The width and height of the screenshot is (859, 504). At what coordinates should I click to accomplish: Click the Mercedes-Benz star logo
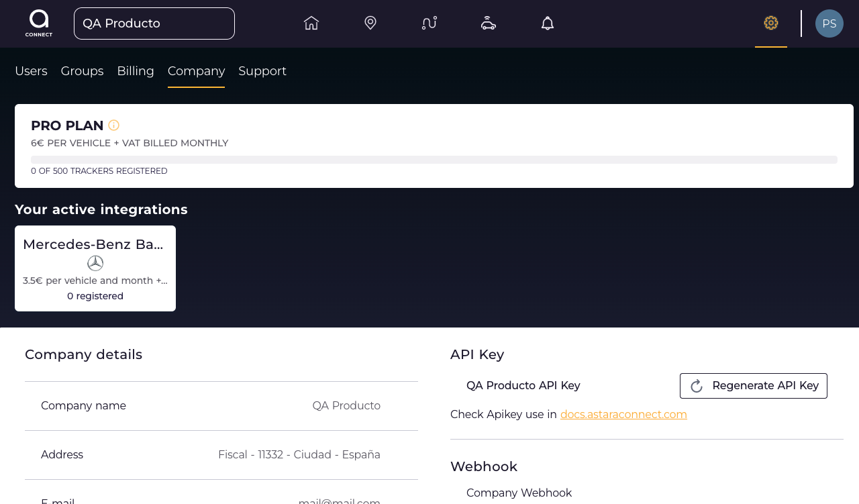[95, 263]
